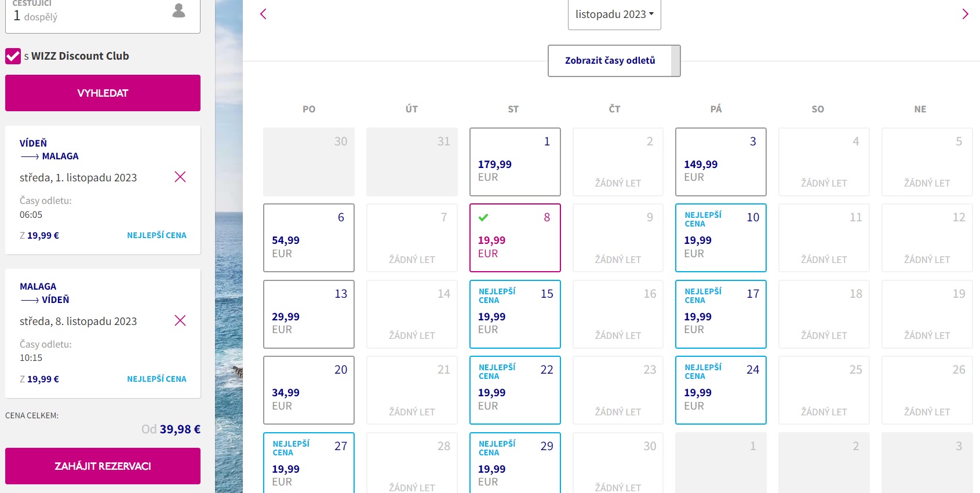Click the passenger person icon
This screenshot has width=980, height=493.
tap(179, 10)
